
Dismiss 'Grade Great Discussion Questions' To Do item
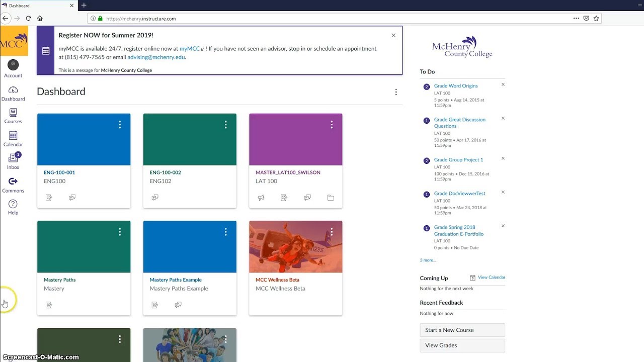coord(503,118)
